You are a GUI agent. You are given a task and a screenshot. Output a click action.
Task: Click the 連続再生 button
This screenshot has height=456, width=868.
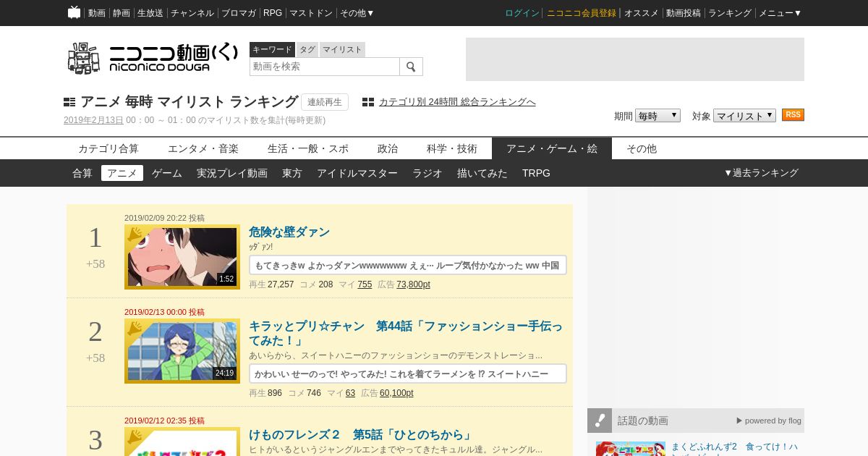(325, 102)
